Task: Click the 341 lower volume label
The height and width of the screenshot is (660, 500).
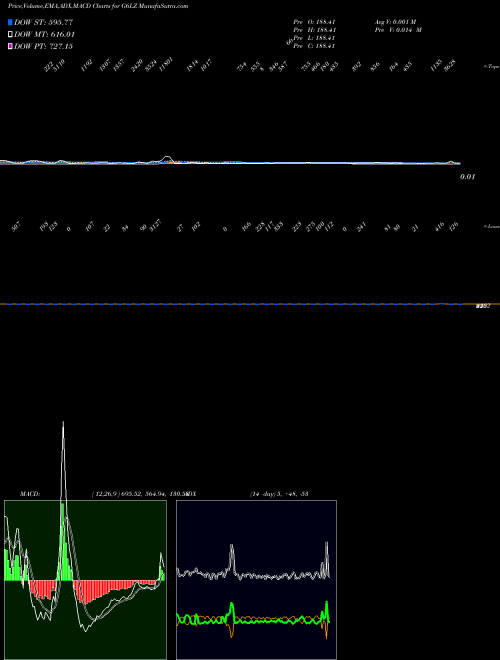Action: pyautogui.click(x=362, y=227)
